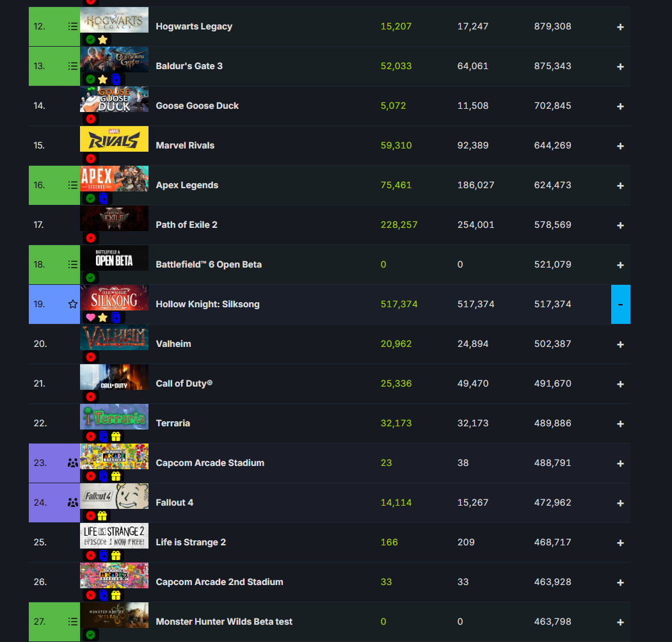This screenshot has height=642, width=672.
Task: Open the Terraria game link
Action: 173,424
